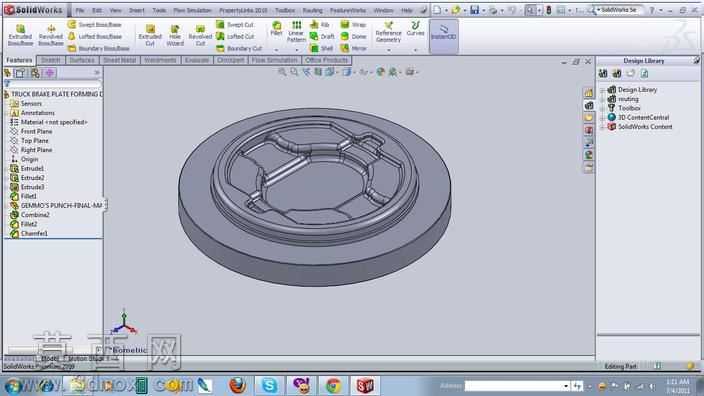Select the Draft tool

pos(322,36)
